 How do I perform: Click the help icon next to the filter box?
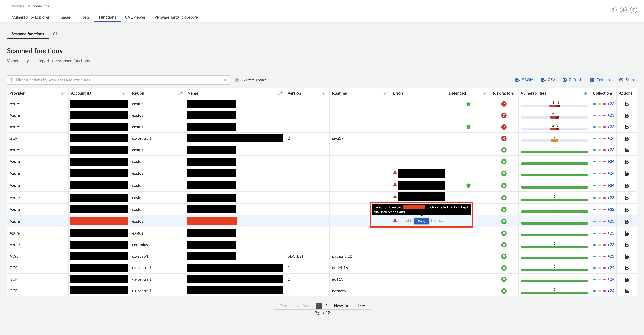click(237, 80)
